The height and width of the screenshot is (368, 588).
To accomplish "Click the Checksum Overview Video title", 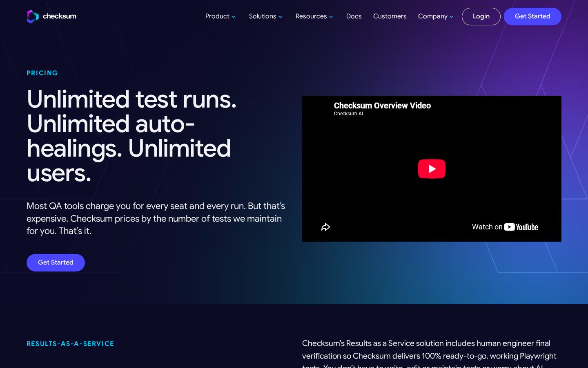I will pos(382,105).
